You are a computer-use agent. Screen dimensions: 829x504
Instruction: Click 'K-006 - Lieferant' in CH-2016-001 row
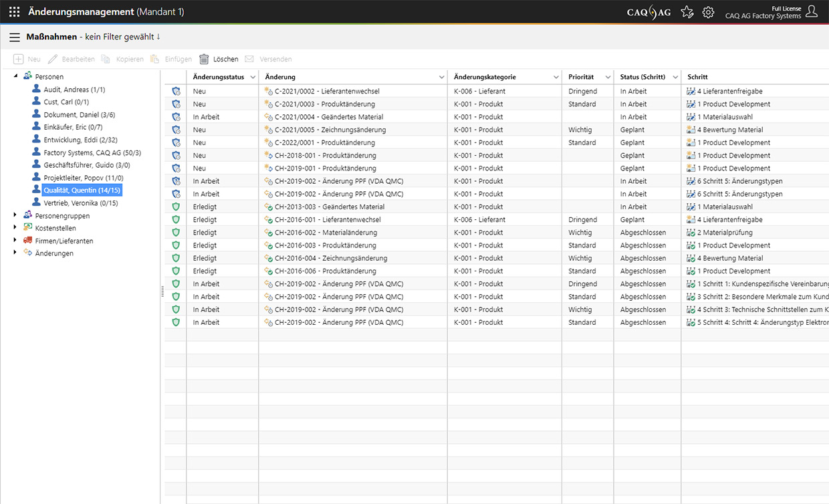[479, 219]
